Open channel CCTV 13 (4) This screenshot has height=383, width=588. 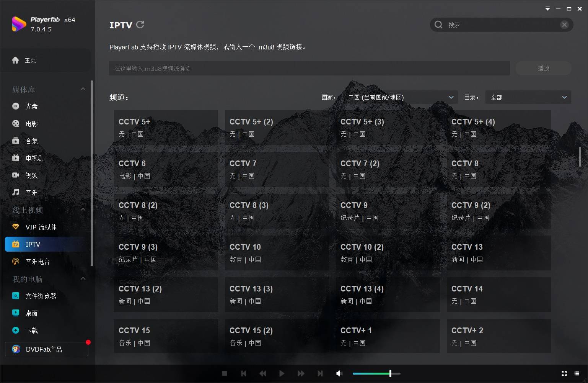click(x=388, y=295)
